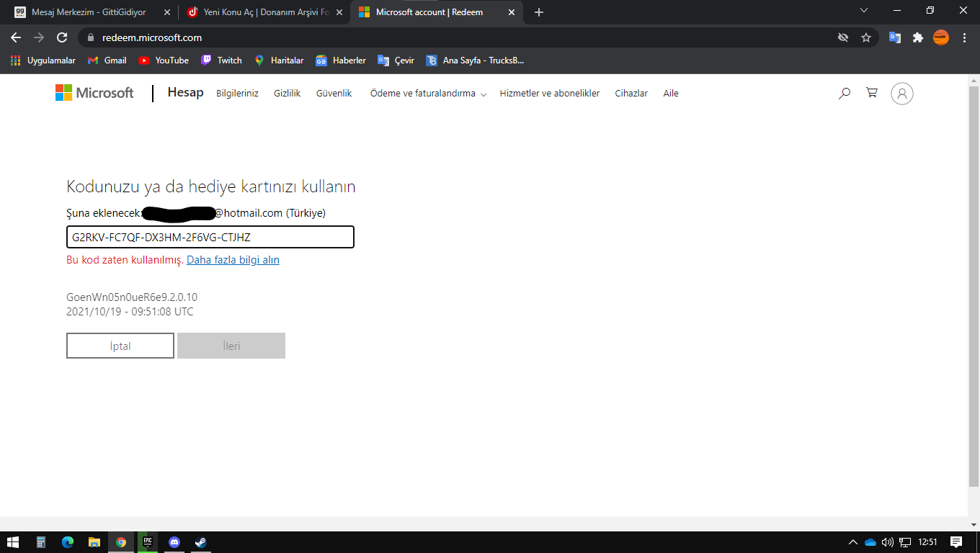Open the Gizlilik menu item
Viewport: 980px width, 553px height.
(x=287, y=94)
